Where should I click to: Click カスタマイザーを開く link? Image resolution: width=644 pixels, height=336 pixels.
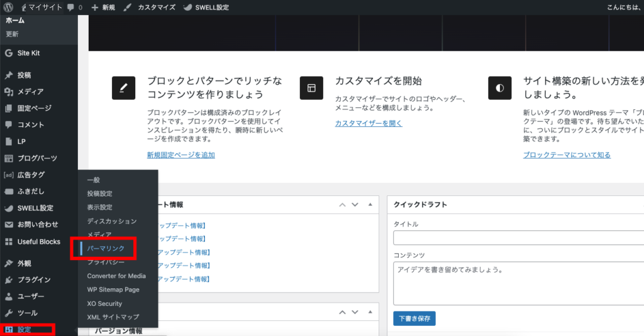point(369,123)
